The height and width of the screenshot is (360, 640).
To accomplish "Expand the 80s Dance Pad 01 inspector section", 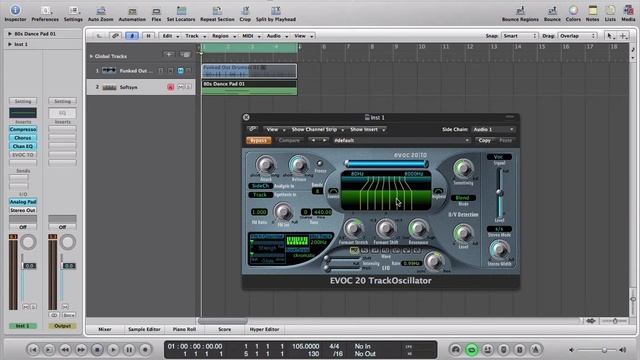I will tap(10, 34).
